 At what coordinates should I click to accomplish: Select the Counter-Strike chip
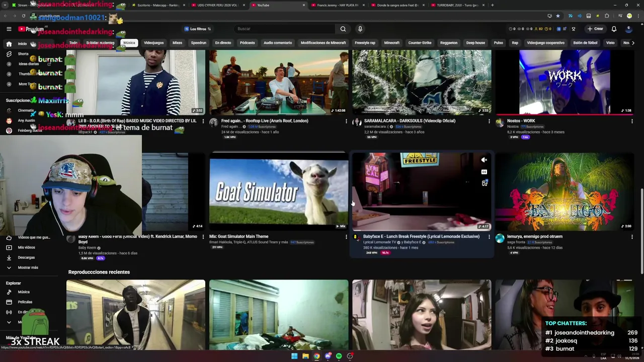coord(420,43)
